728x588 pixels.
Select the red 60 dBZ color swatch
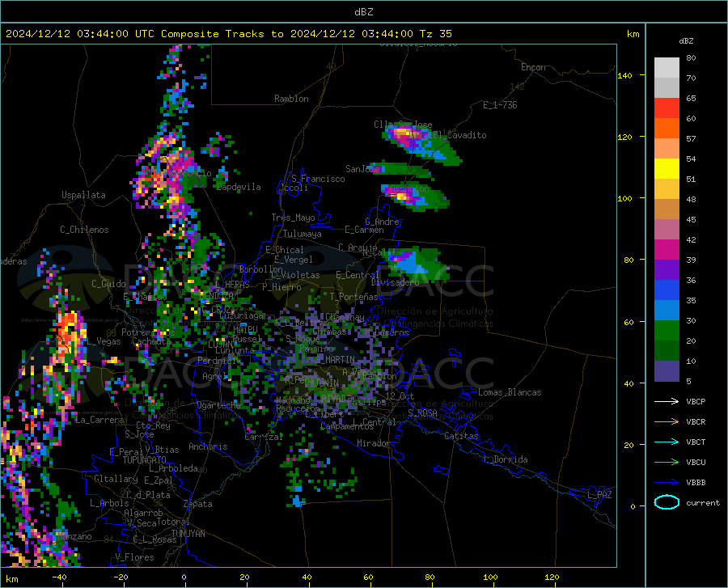point(667,108)
